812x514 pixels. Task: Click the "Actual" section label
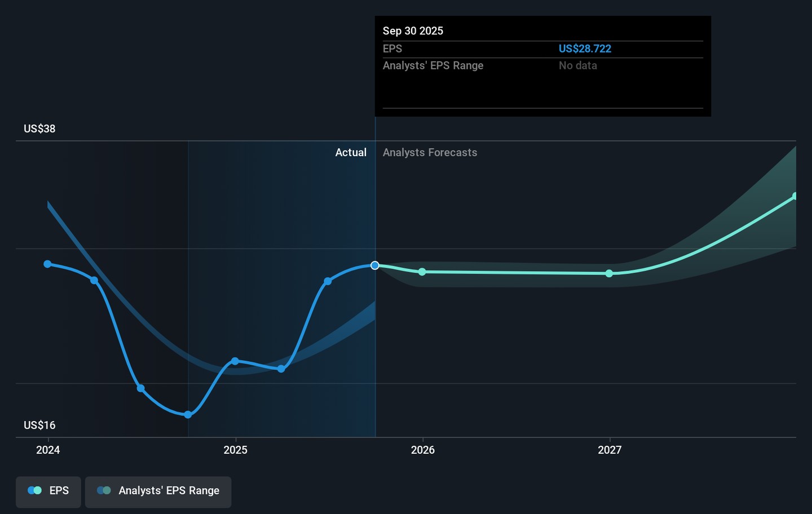coord(351,152)
